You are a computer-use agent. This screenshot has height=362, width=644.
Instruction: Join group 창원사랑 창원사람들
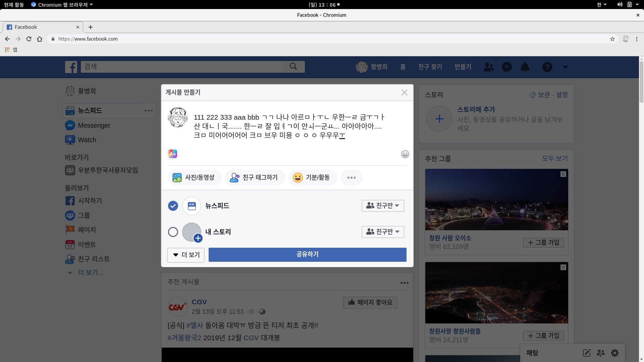click(x=543, y=336)
